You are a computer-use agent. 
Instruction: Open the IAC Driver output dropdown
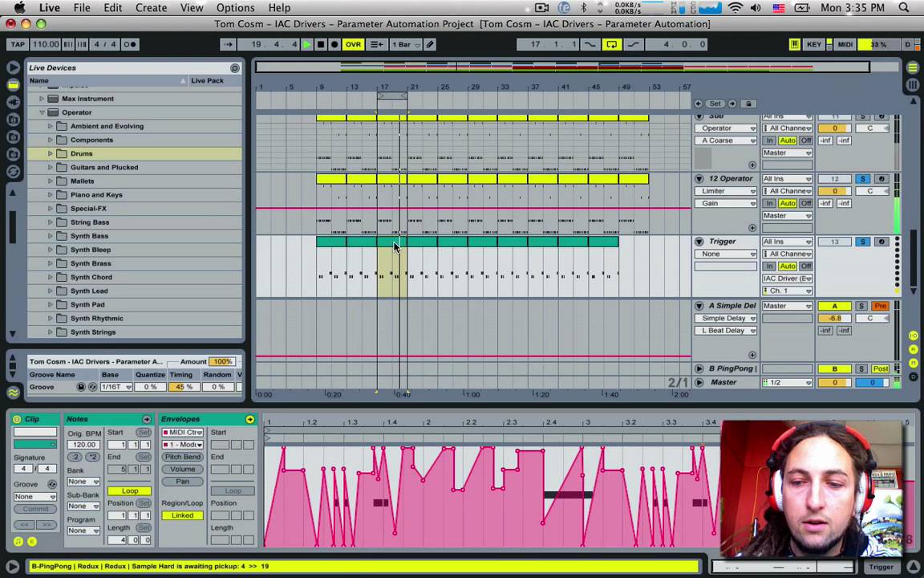click(788, 279)
